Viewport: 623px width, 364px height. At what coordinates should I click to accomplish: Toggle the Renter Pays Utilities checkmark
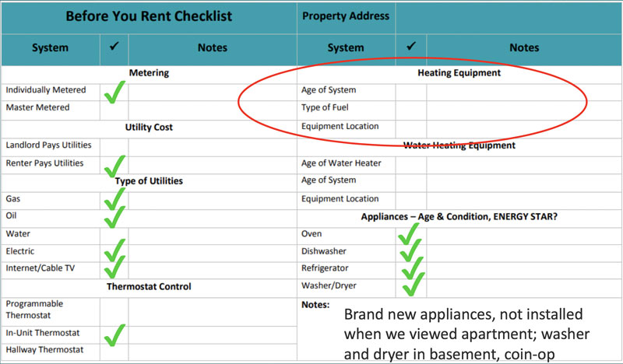coord(114,166)
